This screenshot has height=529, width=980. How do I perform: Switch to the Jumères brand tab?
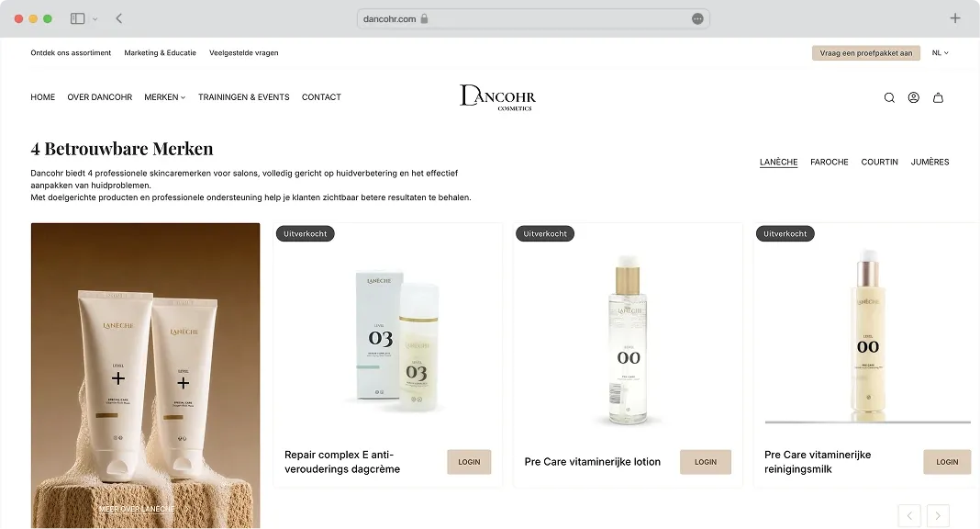930,162
